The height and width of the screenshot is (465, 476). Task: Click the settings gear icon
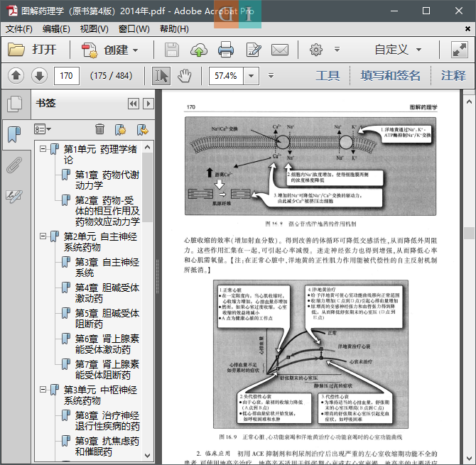316,50
